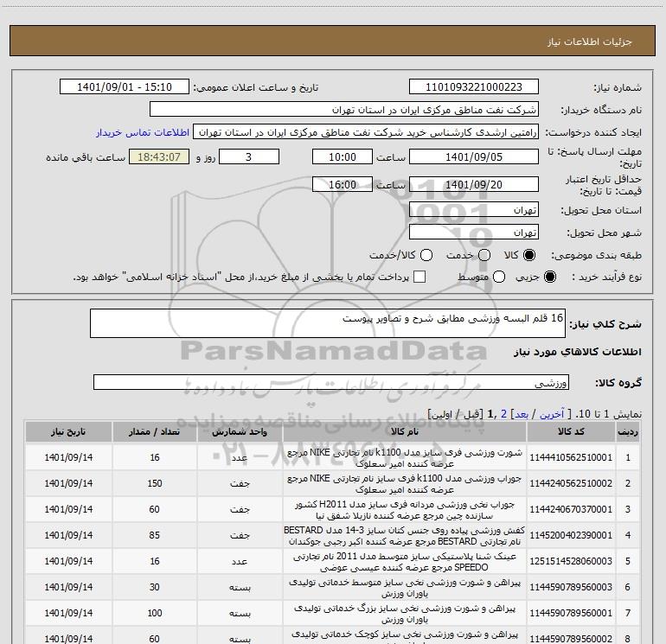Viewport: 666px width, 644px height.
Task: Open the بعد (next) page link
Action: (x=522, y=414)
